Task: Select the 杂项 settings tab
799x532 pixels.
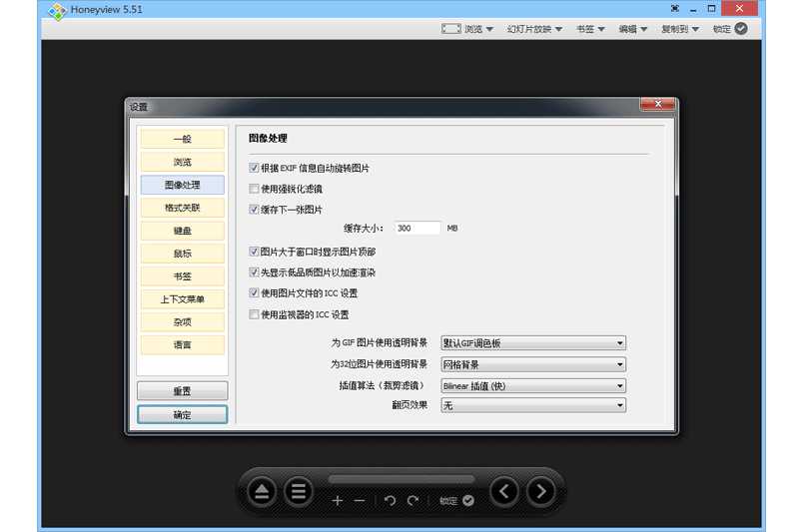Action: 183,322
